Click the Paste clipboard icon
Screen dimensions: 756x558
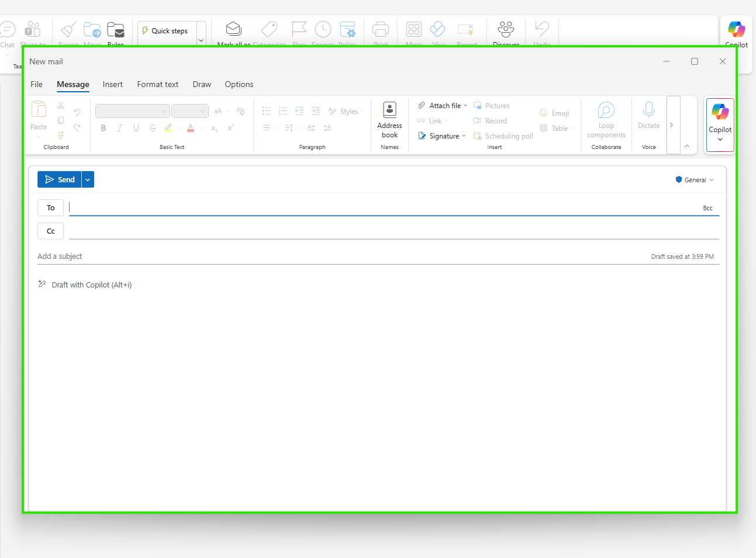pos(39,109)
